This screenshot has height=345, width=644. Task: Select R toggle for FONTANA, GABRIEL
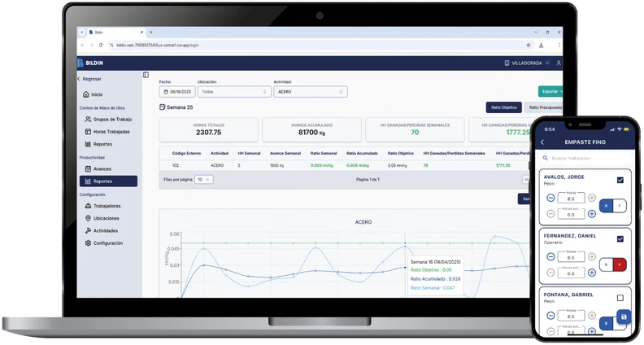click(x=607, y=324)
